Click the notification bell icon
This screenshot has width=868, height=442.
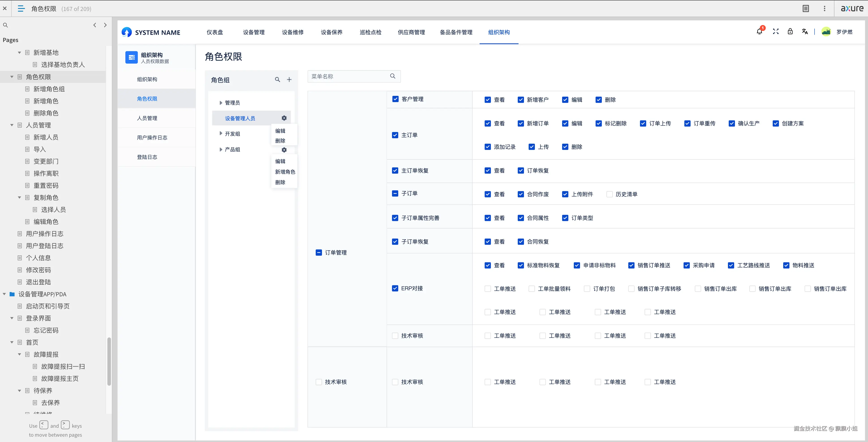(x=759, y=32)
